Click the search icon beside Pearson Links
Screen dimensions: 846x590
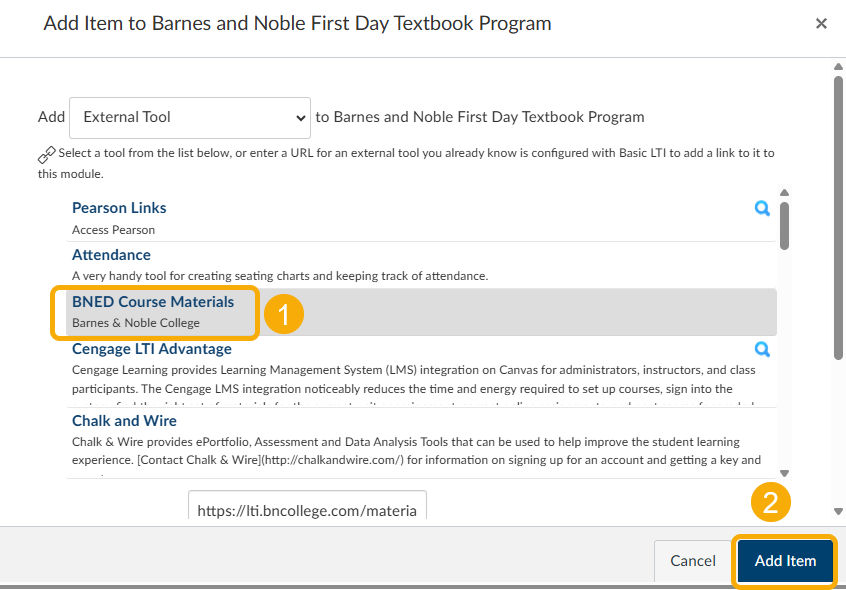coord(762,208)
